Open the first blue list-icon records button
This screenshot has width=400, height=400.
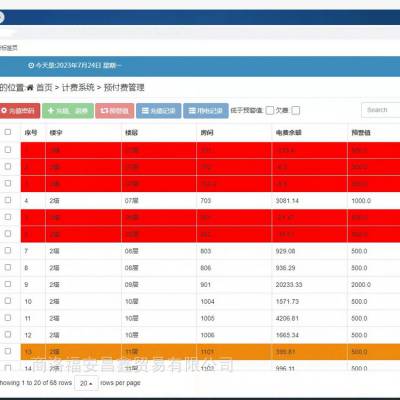(x=159, y=111)
